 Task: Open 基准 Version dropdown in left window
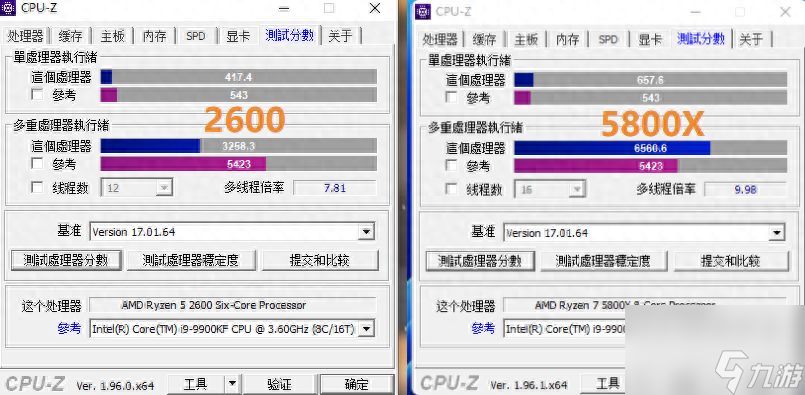tap(232, 232)
